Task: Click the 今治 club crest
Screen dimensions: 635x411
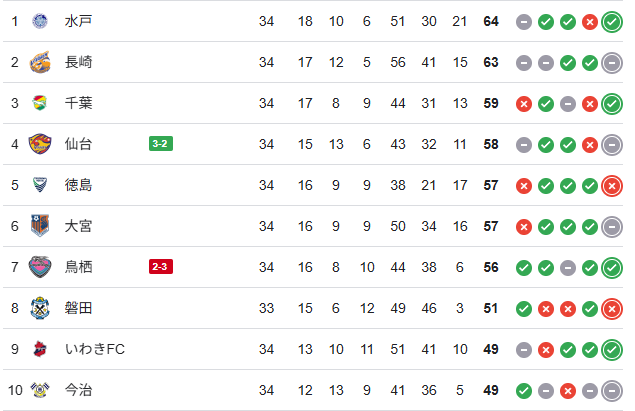Action: point(40,390)
